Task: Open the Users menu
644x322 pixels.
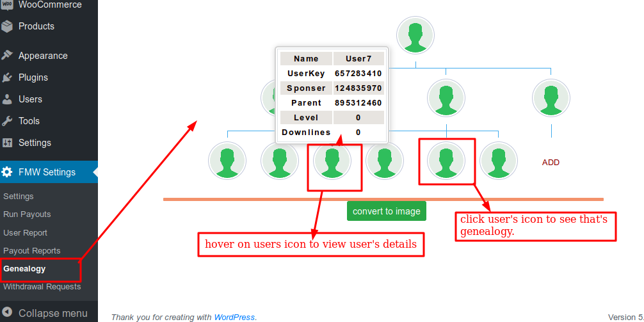Action: pyautogui.click(x=30, y=99)
